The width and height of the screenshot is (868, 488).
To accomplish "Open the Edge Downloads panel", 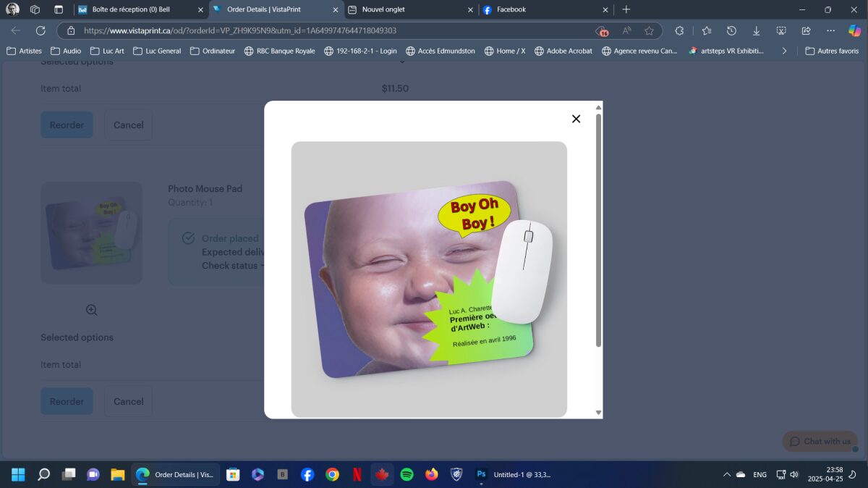I will [x=756, y=30].
